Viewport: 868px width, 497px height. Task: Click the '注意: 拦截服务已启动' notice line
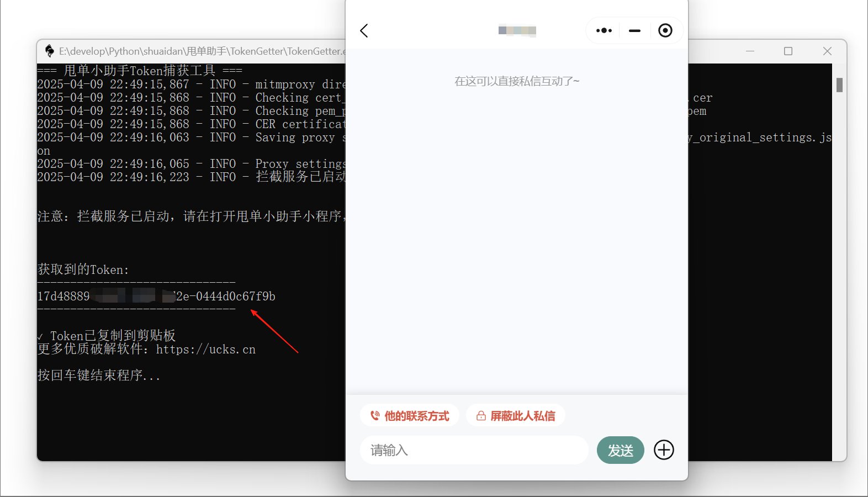coord(192,216)
